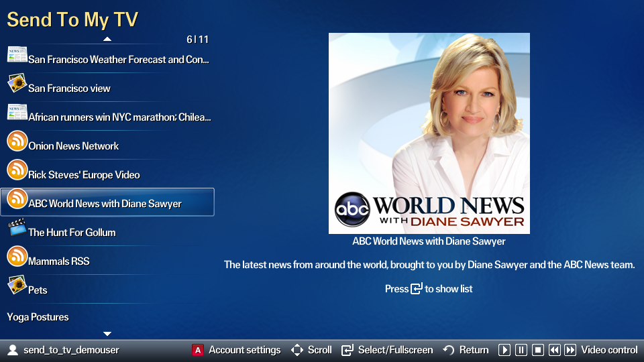The width and height of the screenshot is (644, 362).
Task: Click the Account settings label
Action: coord(245,350)
